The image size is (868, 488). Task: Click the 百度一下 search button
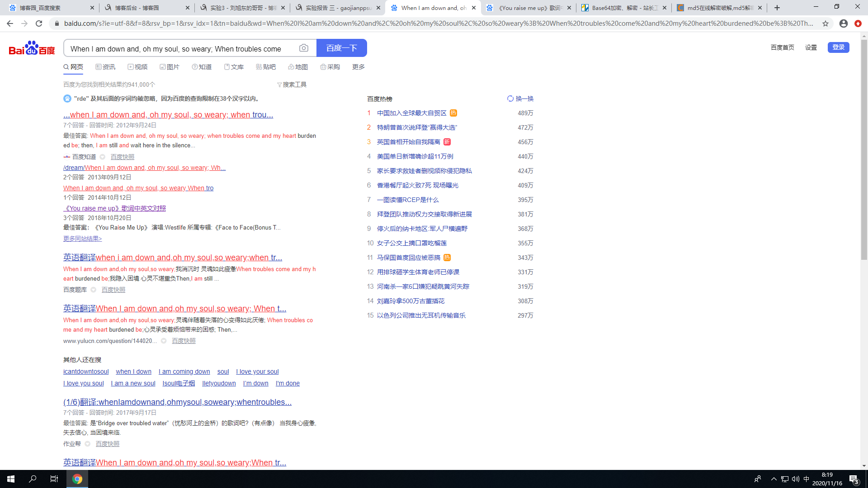pos(341,48)
